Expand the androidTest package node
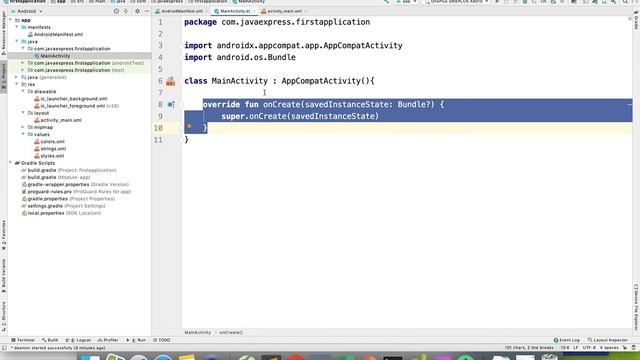Viewport: 640px width, 360px height. pos(23,63)
